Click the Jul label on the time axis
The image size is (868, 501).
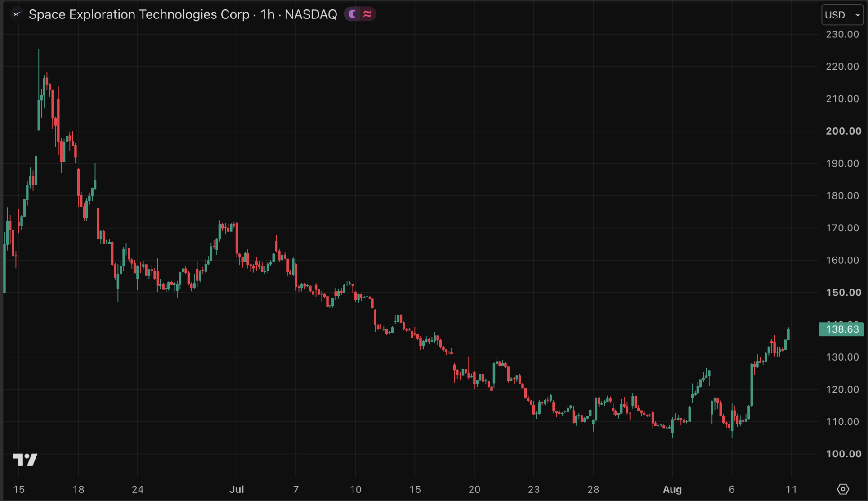tap(237, 489)
